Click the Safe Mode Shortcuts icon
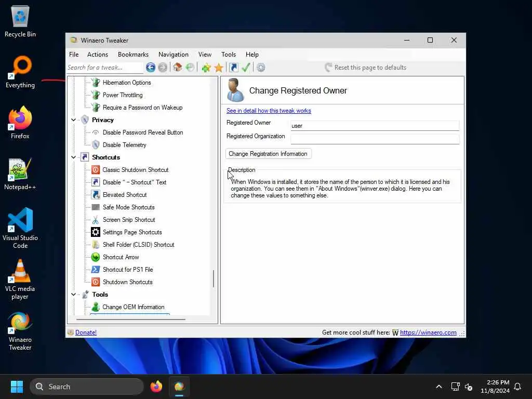Screen dimensions: 532x399 (x=96, y=207)
